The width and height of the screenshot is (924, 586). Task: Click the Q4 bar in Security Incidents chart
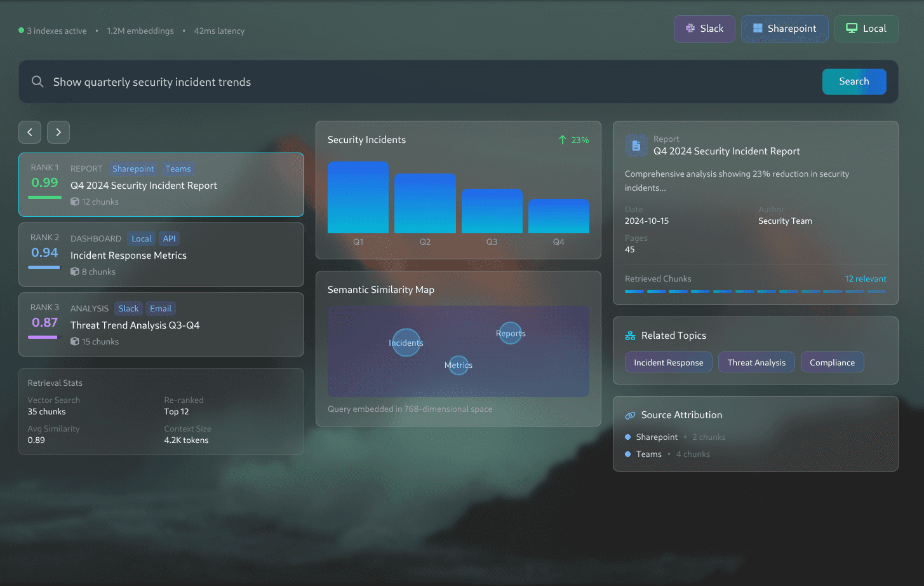pyautogui.click(x=559, y=216)
